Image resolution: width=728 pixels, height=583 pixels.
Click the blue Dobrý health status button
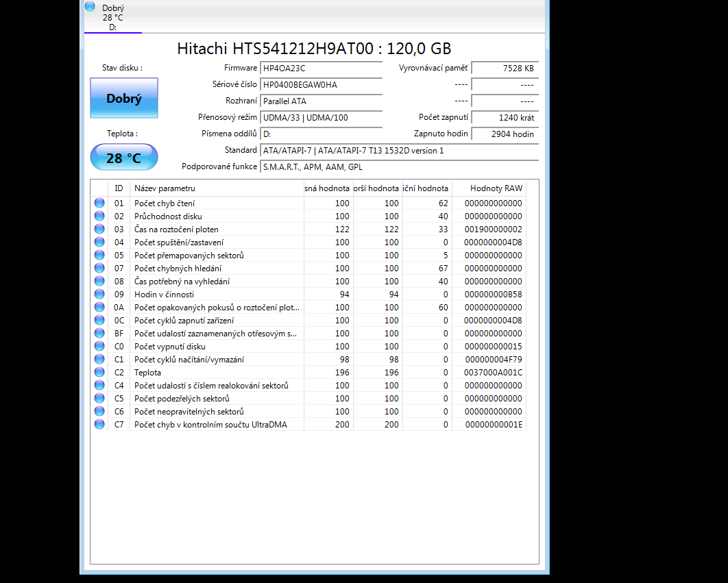[x=124, y=98]
